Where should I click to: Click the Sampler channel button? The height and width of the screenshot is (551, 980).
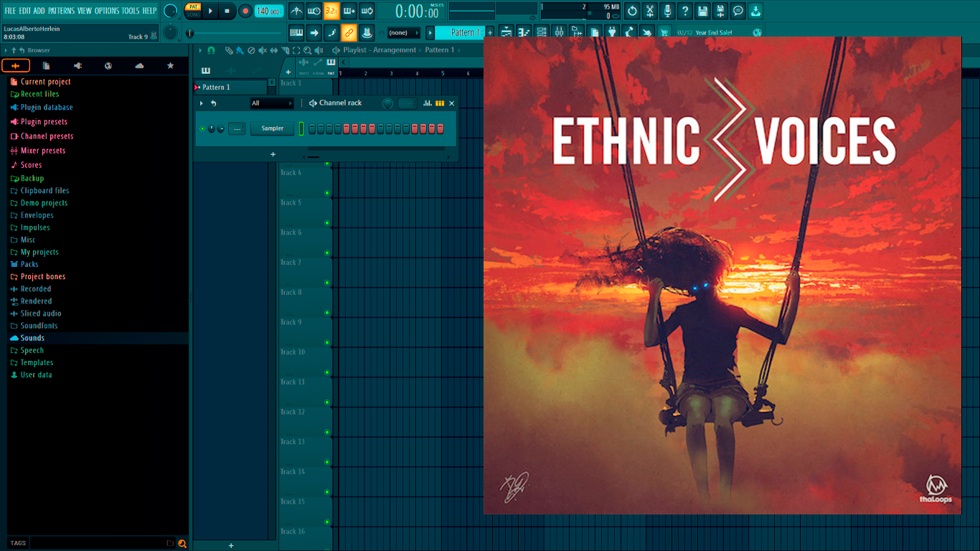click(x=273, y=128)
